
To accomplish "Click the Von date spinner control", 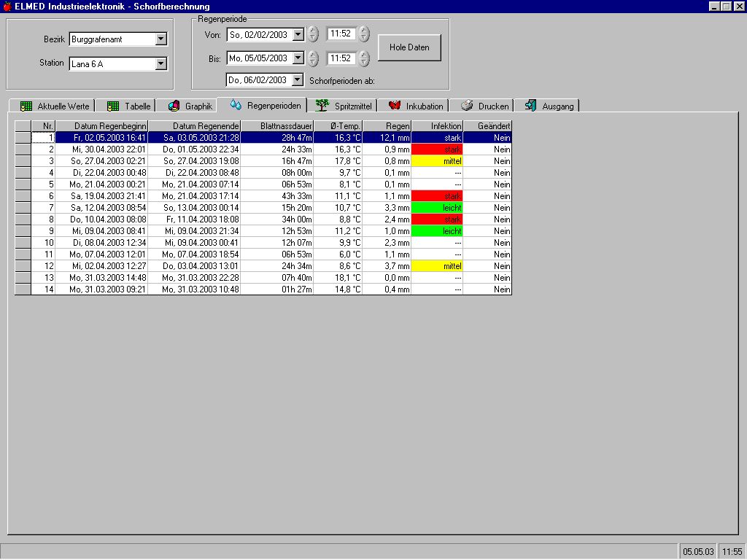I will pos(313,34).
